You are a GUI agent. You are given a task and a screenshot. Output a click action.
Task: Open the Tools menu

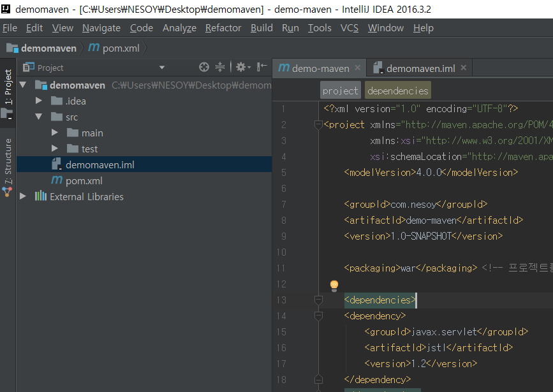[320, 28]
